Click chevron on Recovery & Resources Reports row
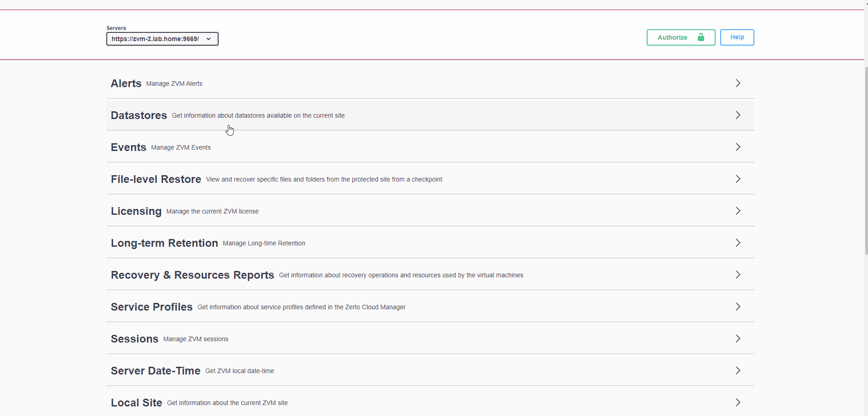Image resolution: width=868 pixels, height=416 pixels. tap(737, 275)
